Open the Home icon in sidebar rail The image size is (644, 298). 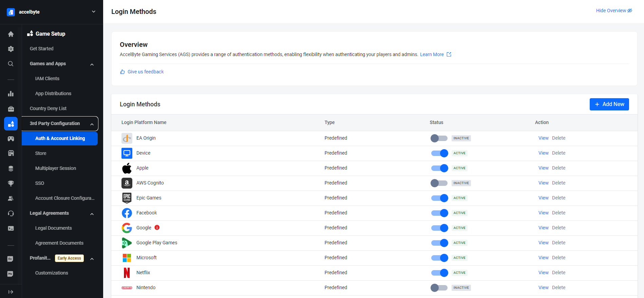coord(11,34)
